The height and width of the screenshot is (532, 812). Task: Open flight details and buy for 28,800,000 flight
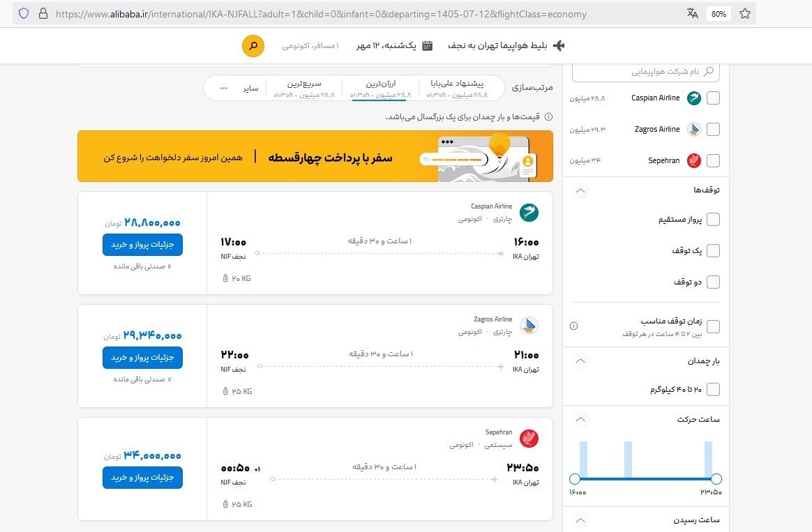(142, 244)
